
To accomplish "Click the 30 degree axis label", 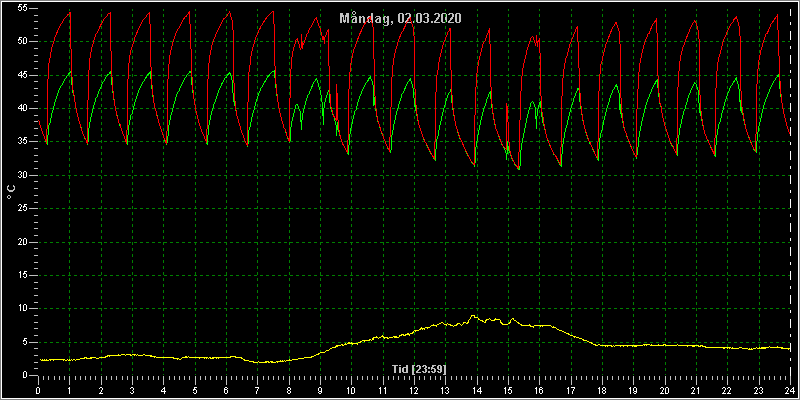I will point(20,176).
